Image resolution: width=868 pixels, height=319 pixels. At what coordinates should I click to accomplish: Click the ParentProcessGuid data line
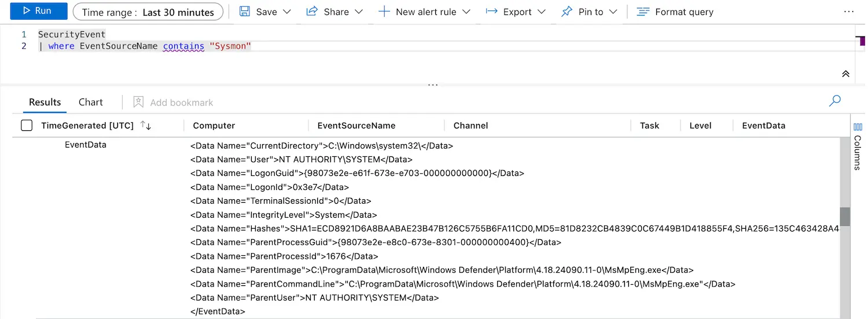[x=376, y=242]
